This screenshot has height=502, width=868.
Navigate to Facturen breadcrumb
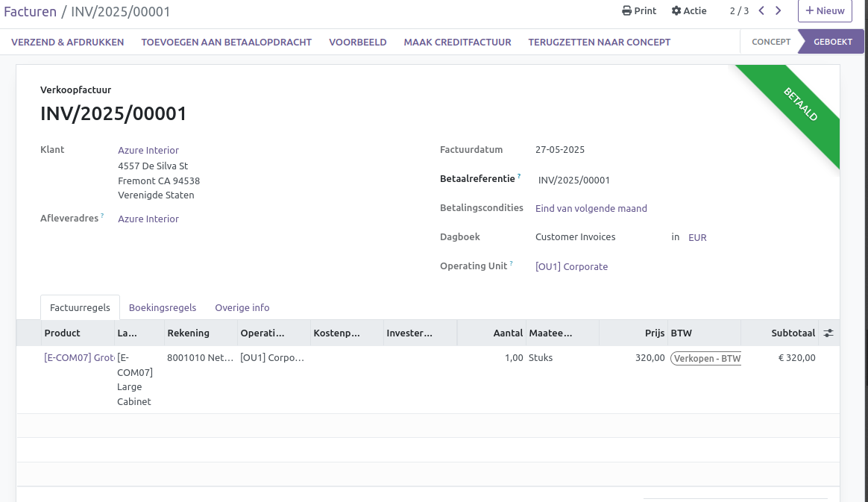[29, 12]
